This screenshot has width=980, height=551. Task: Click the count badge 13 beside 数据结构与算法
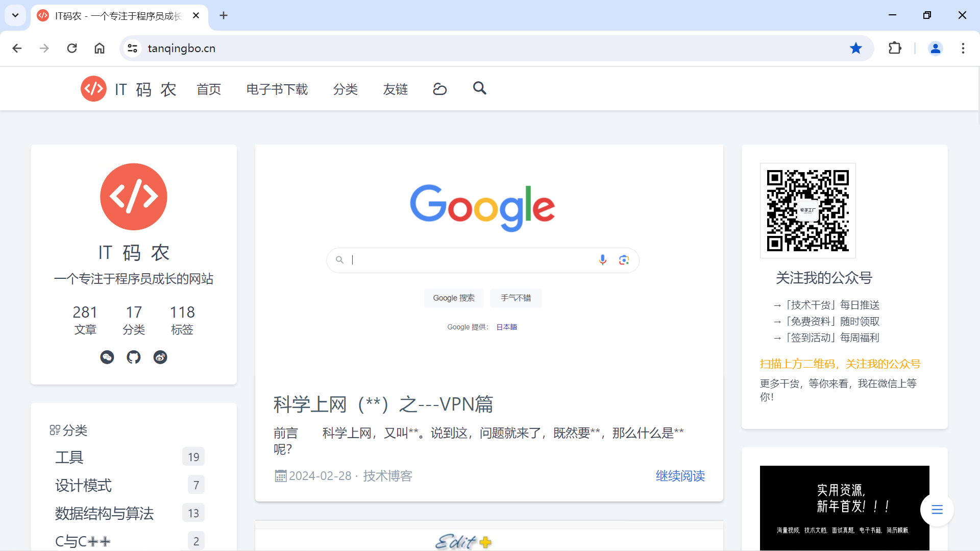pyautogui.click(x=193, y=513)
